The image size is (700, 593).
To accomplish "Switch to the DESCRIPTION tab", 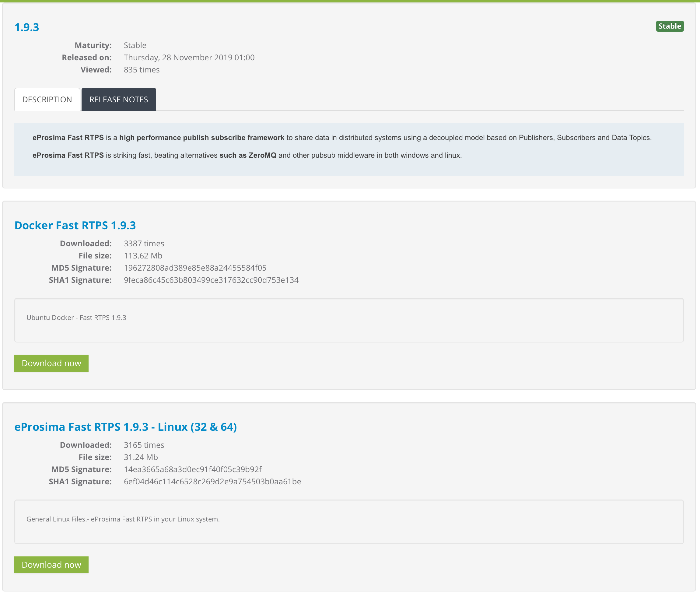I will click(47, 100).
